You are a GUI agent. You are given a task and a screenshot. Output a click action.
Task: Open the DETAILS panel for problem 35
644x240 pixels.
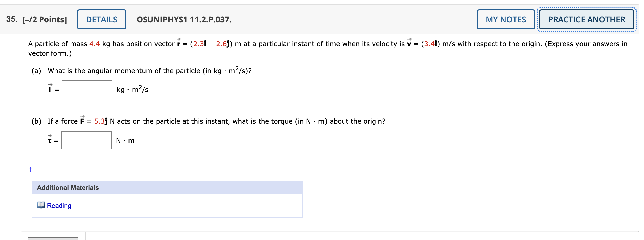pyautogui.click(x=101, y=19)
